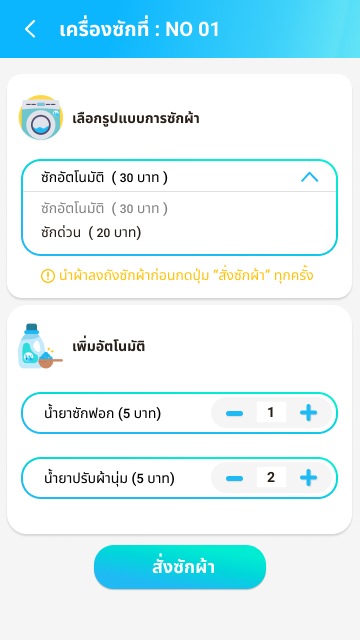Screen dimensions: 360x640
Task: Decrease น้ำยาปรับผ้านุ่ม quantity with minus
Action: 234,478
